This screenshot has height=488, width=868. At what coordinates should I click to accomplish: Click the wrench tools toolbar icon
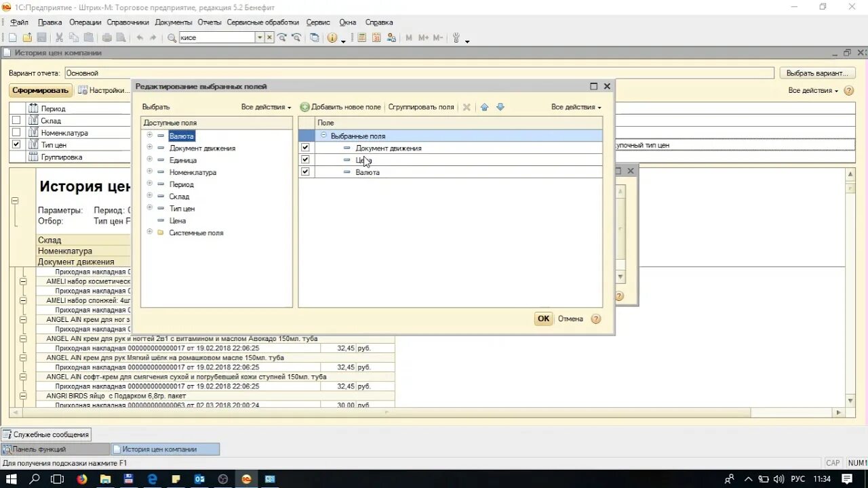[x=456, y=38]
